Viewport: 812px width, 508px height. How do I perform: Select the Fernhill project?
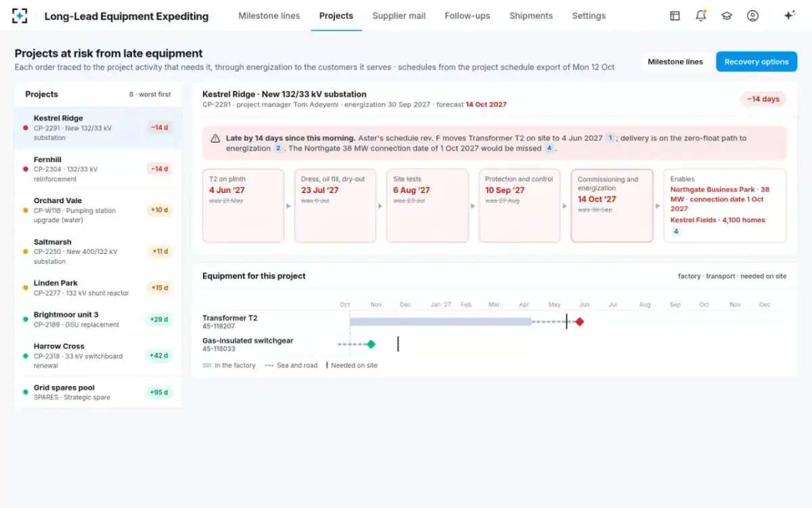pyautogui.click(x=98, y=169)
